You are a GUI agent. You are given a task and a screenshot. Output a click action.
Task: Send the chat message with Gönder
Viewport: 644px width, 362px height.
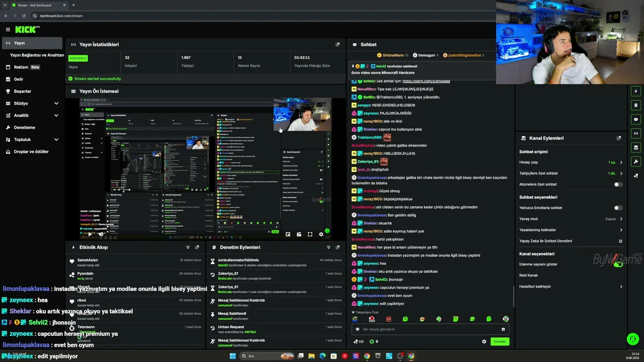(500, 341)
